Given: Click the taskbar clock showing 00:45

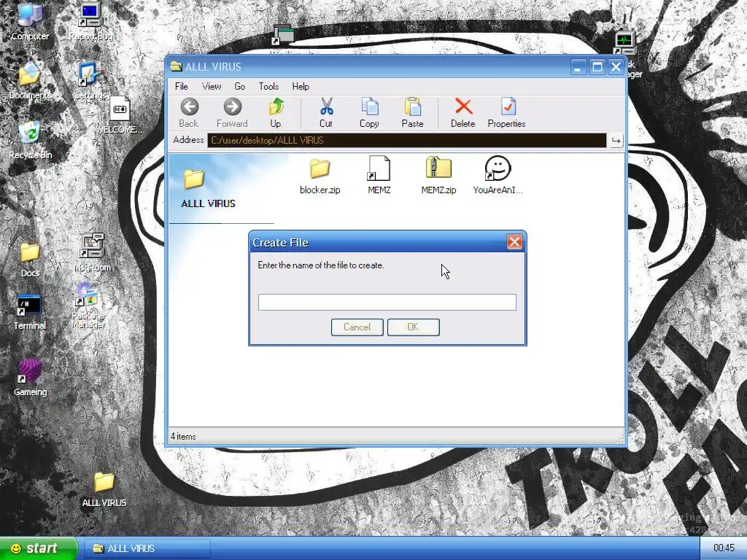Looking at the screenshot, I should click(x=724, y=548).
